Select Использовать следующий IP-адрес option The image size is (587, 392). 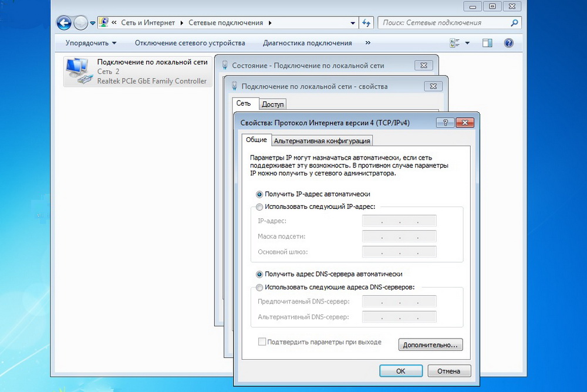click(x=259, y=207)
